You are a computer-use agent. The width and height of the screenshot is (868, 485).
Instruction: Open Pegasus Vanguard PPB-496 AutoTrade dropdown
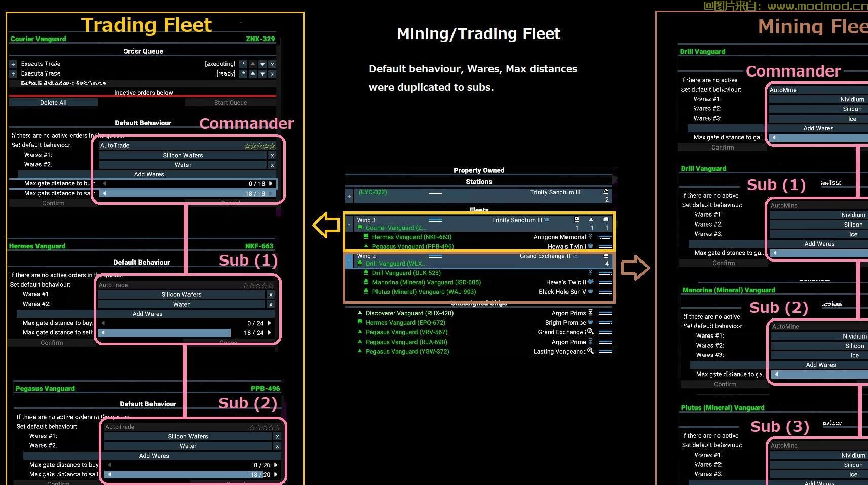[193, 427]
